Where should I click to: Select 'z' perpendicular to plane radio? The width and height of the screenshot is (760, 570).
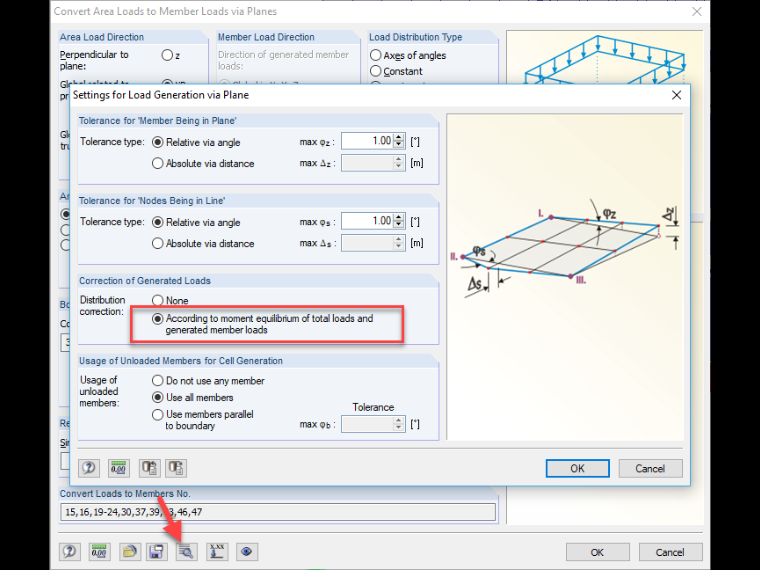pos(167,55)
